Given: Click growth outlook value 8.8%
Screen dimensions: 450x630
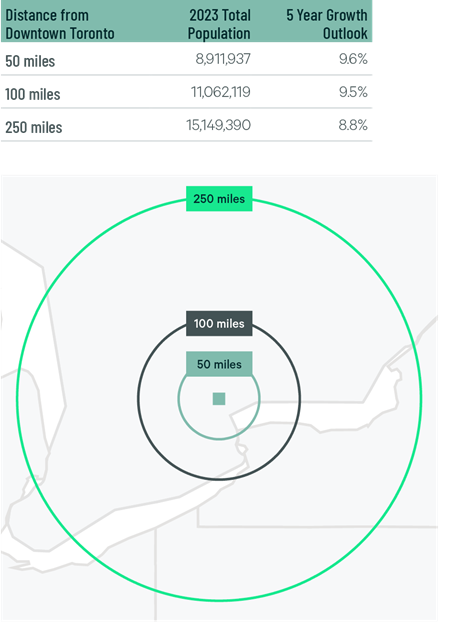Looking at the screenshot, I should click(x=353, y=125).
